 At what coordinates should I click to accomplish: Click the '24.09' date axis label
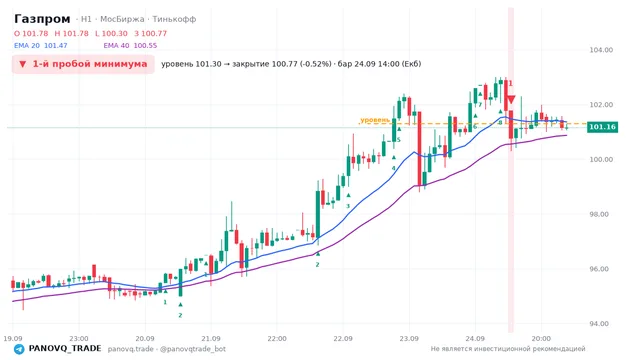tap(475, 338)
